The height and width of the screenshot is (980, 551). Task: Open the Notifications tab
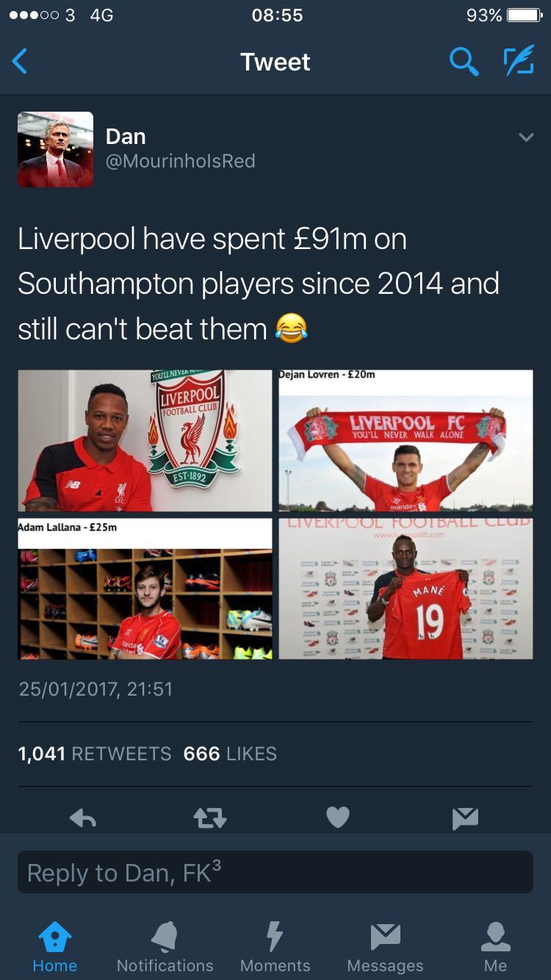(x=165, y=948)
